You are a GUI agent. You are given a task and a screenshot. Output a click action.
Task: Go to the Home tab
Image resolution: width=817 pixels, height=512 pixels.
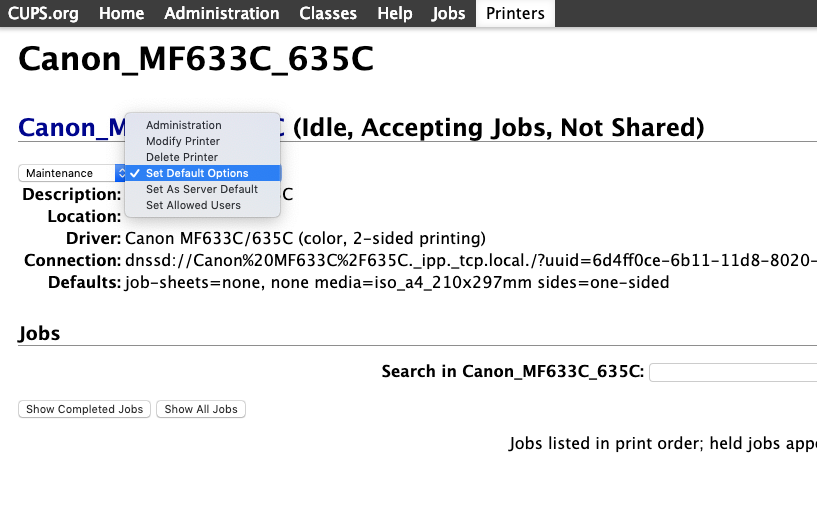point(121,13)
